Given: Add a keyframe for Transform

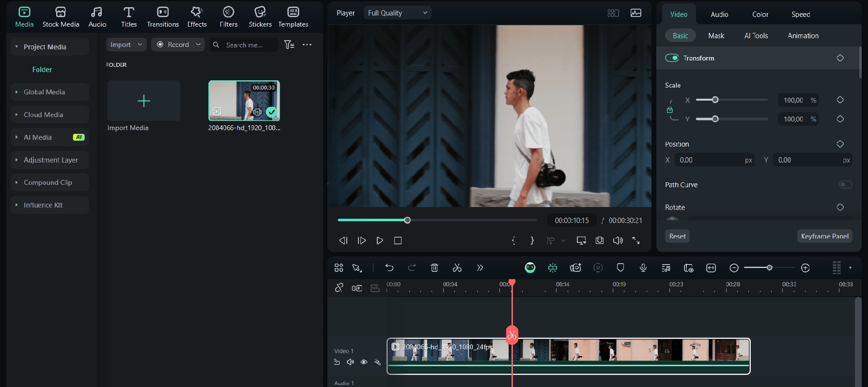Looking at the screenshot, I should click(x=840, y=58).
